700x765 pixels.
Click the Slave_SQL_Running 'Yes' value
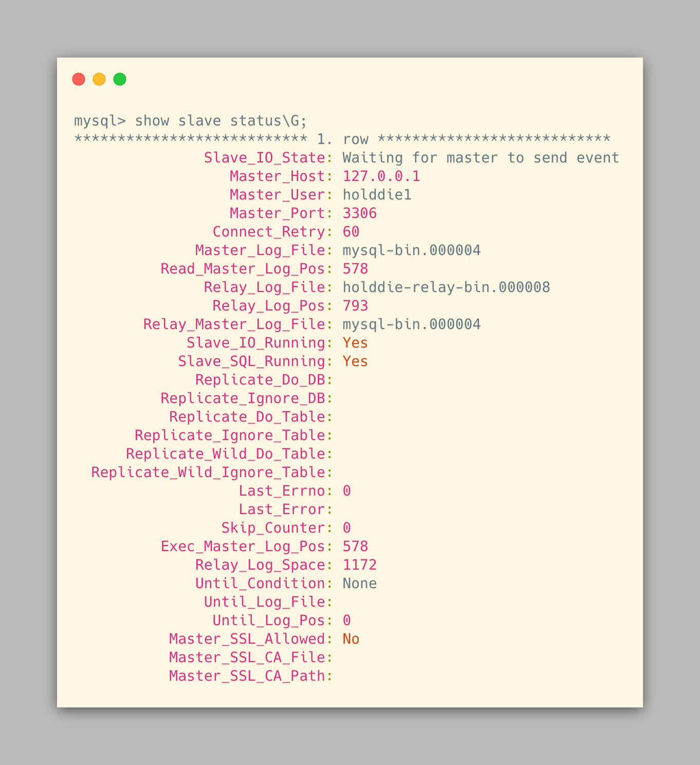click(356, 361)
